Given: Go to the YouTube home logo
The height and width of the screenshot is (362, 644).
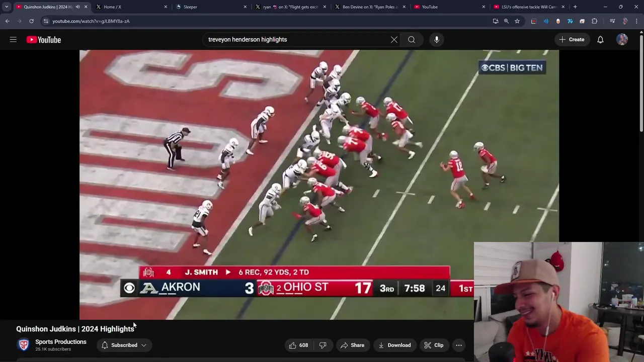Looking at the screenshot, I should pyautogui.click(x=44, y=40).
